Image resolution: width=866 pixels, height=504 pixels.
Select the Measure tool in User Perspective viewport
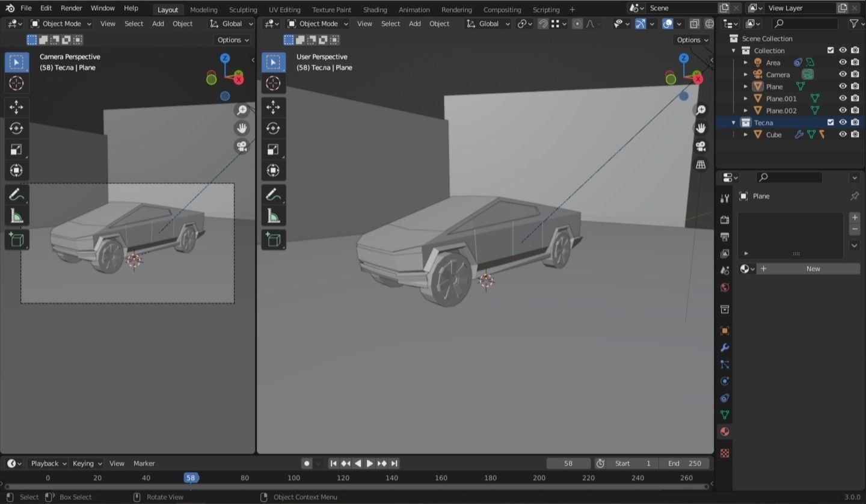(x=273, y=216)
